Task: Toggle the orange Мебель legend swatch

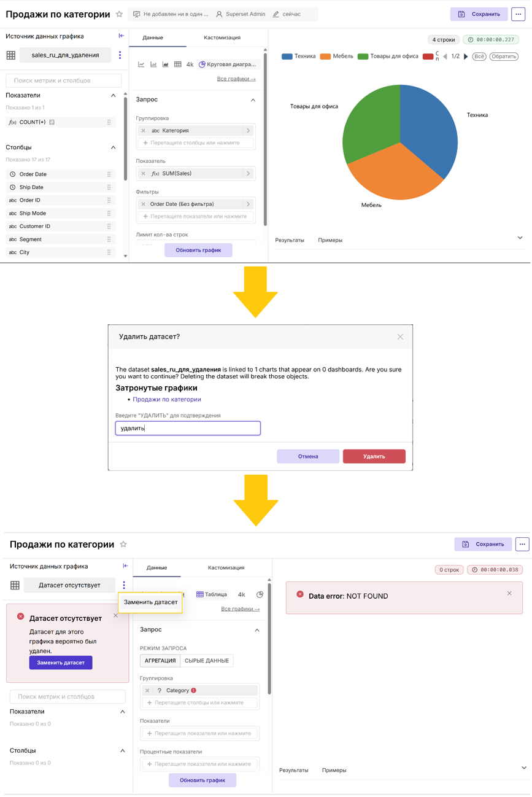Action: 325,56
